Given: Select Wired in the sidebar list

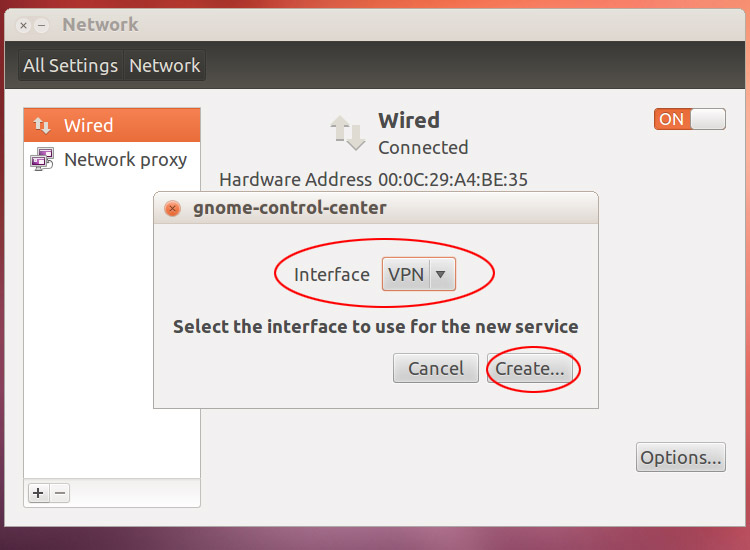Looking at the screenshot, I should click(x=112, y=125).
